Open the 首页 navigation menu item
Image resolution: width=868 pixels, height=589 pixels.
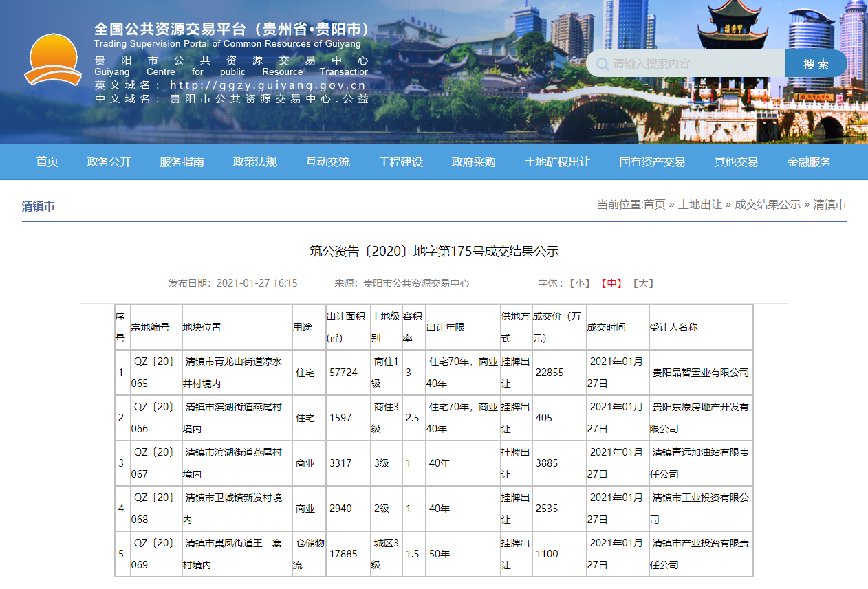(x=47, y=162)
